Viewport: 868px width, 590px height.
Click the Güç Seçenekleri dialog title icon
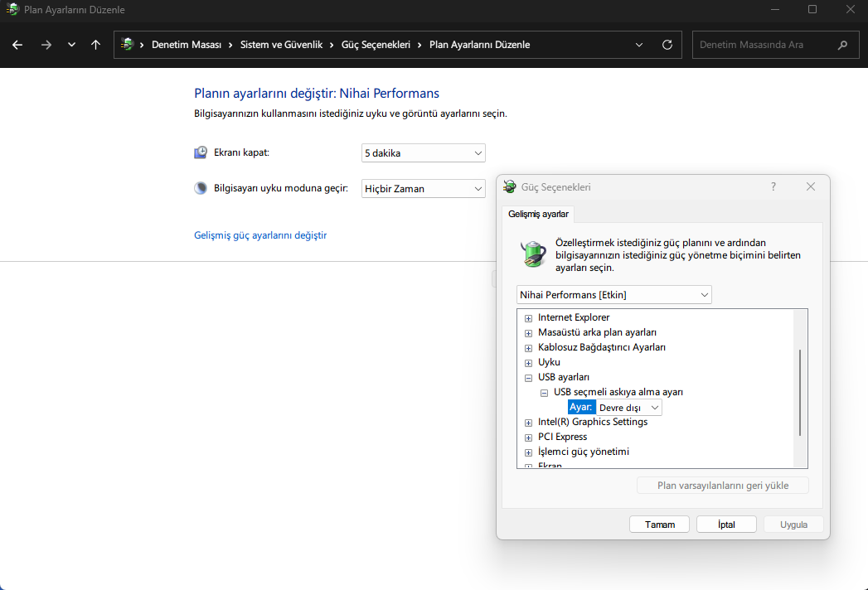click(x=509, y=187)
